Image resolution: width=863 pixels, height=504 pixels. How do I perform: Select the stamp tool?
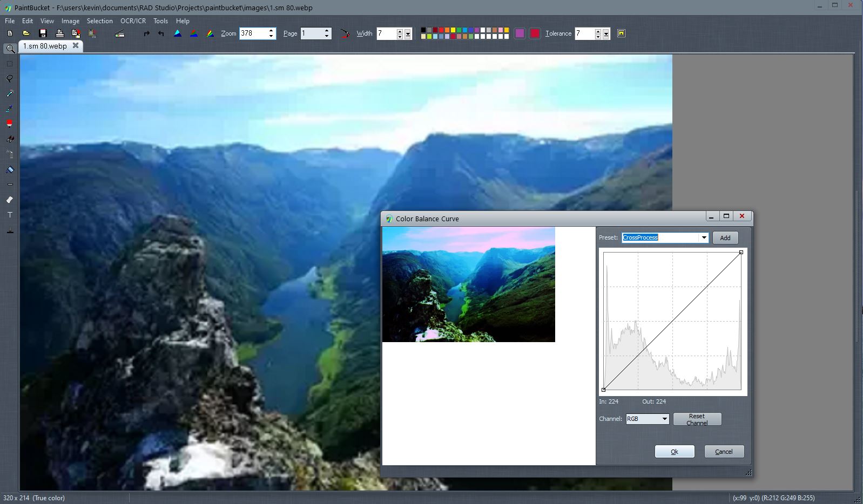(10, 230)
